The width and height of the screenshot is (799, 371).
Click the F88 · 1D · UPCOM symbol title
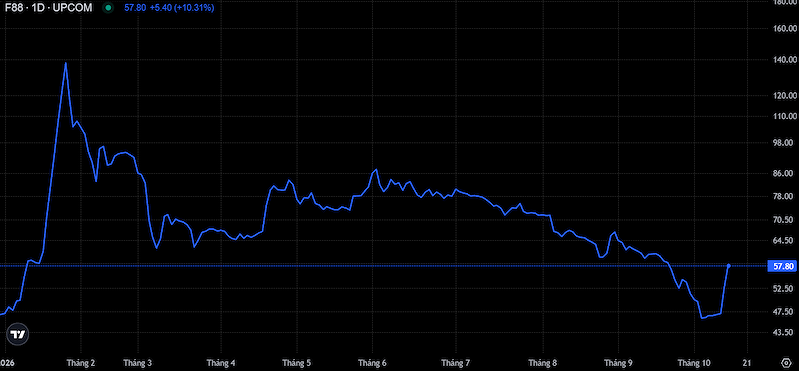tap(49, 8)
